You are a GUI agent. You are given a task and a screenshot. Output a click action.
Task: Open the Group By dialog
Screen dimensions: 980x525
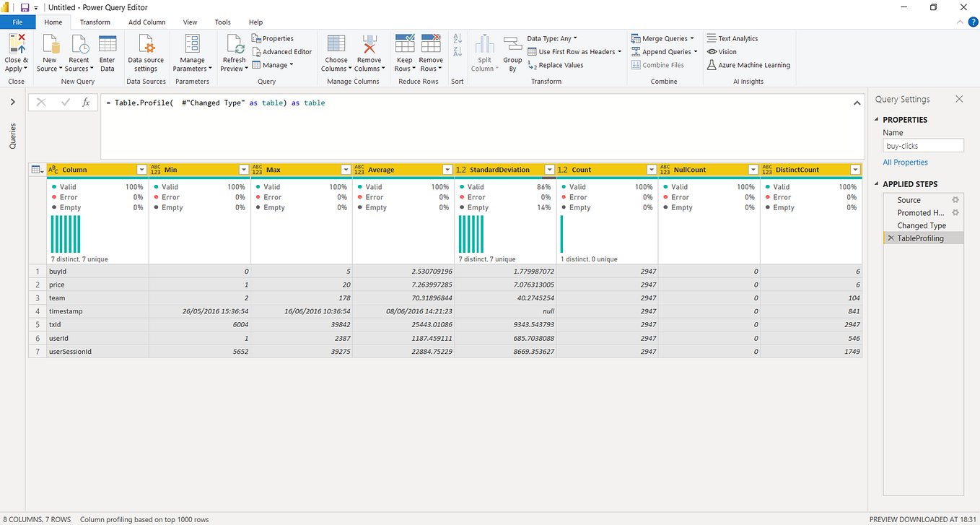tap(512, 52)
